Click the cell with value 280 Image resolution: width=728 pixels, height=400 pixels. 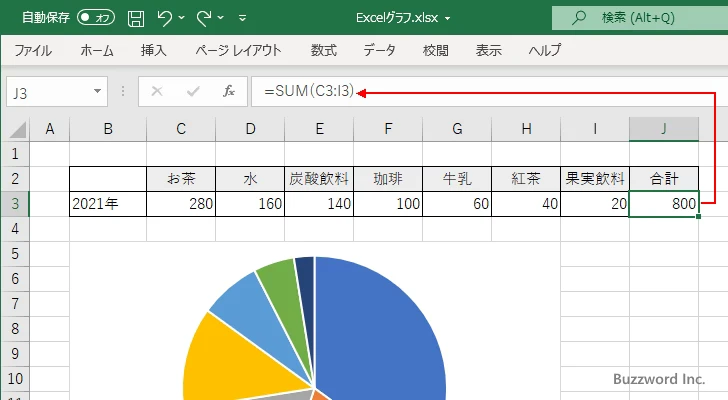tap(181, 204)
